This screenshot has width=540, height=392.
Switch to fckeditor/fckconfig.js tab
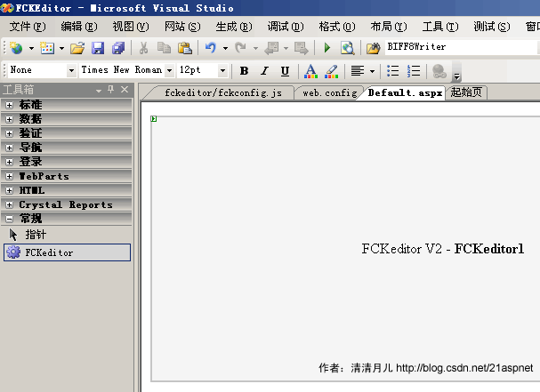click(222, 93)
